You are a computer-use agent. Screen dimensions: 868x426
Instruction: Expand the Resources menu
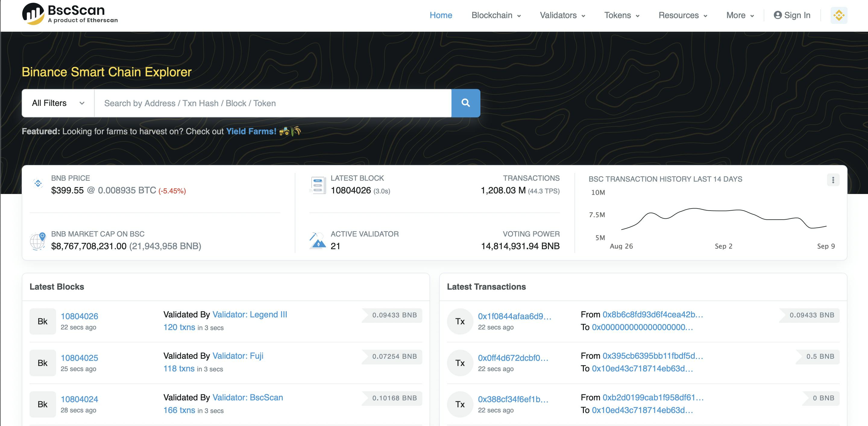pyautogui.click(x=683, y=15)
